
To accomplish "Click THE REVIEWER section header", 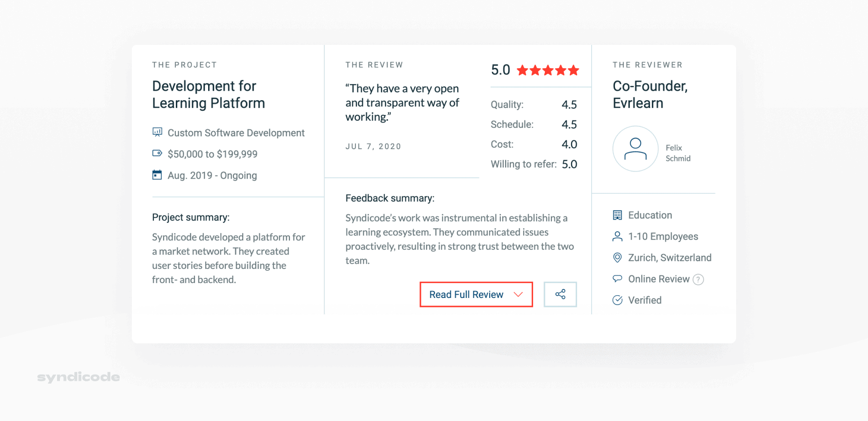I will click(x=648, y=65).
